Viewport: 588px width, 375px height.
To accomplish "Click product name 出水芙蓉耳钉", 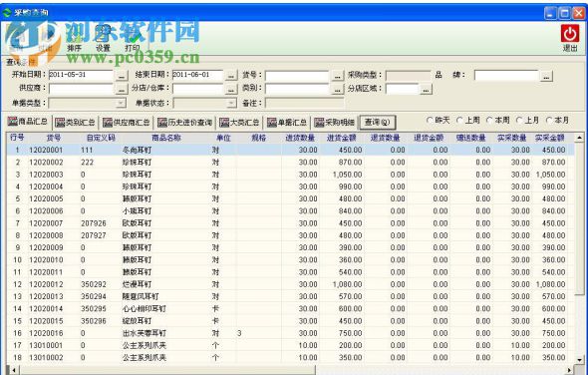I will click(144, 333).
